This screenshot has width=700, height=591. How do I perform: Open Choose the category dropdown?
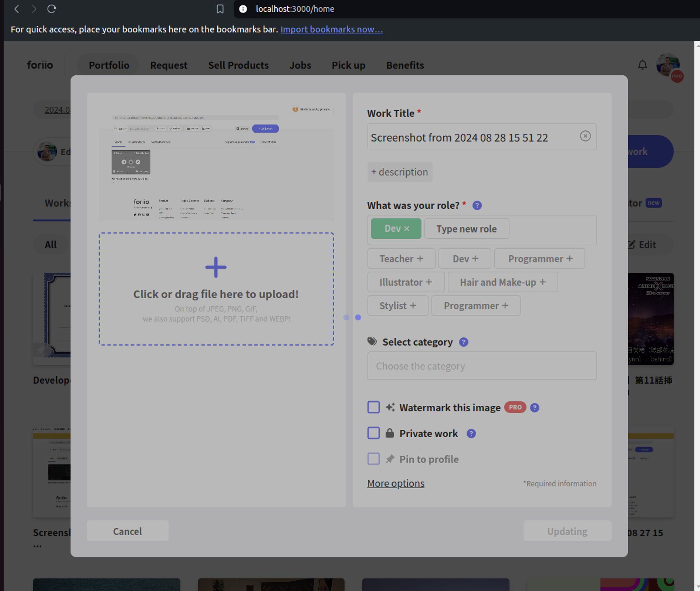click(481, 366)
